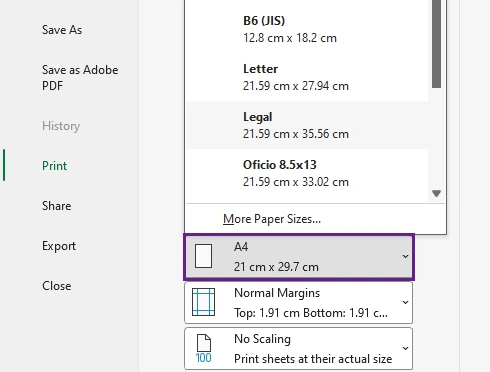The image size is (490, 372).
Task: Open the Share option
Action: coord(57,206)
